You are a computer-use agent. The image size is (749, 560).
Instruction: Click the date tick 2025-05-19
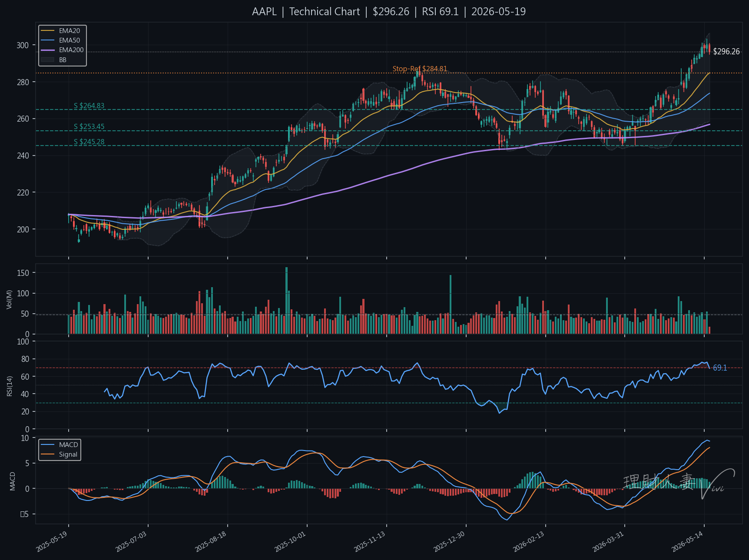52,541
